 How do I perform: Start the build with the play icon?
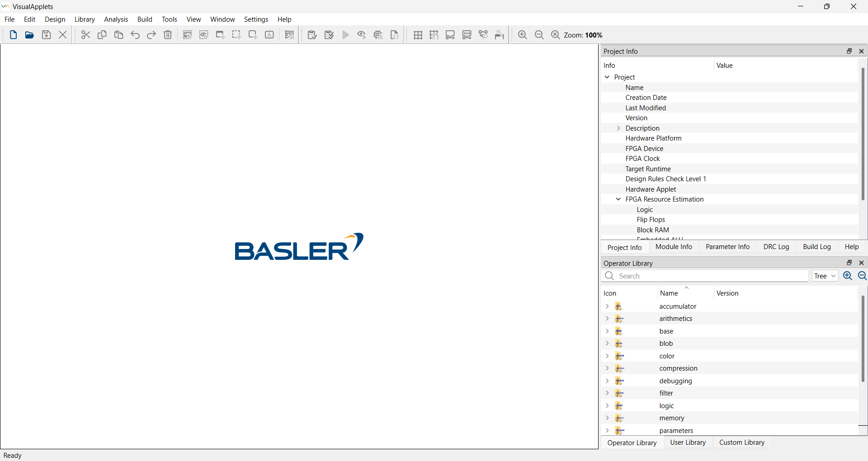346,35
